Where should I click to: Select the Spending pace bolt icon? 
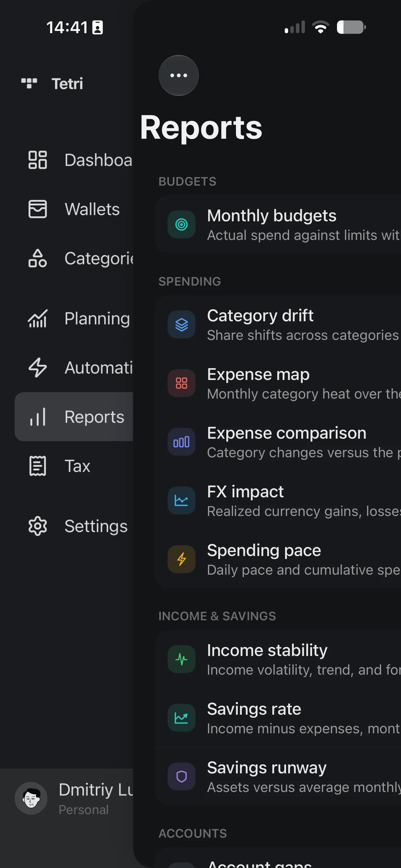point(181,559)
